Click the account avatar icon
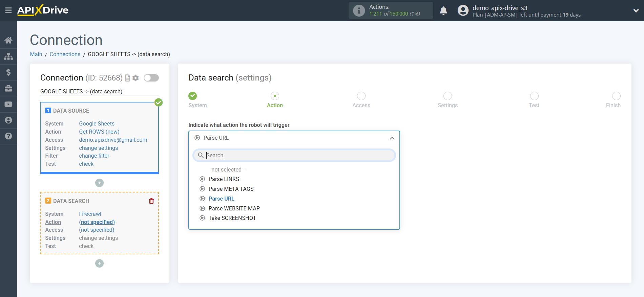 [463, 10]
